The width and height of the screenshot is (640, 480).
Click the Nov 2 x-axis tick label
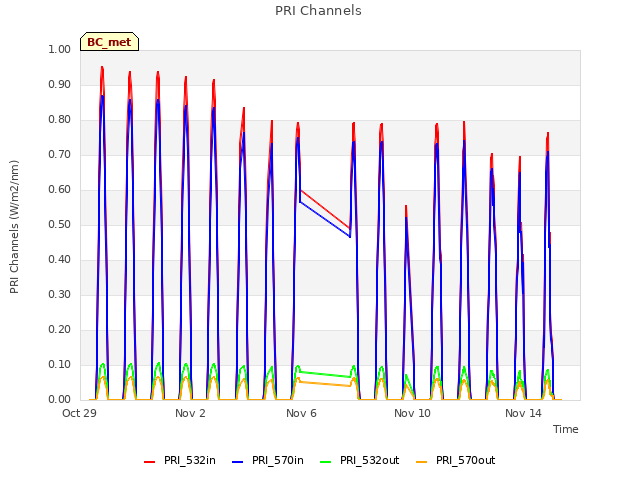[x=190, y=413]
